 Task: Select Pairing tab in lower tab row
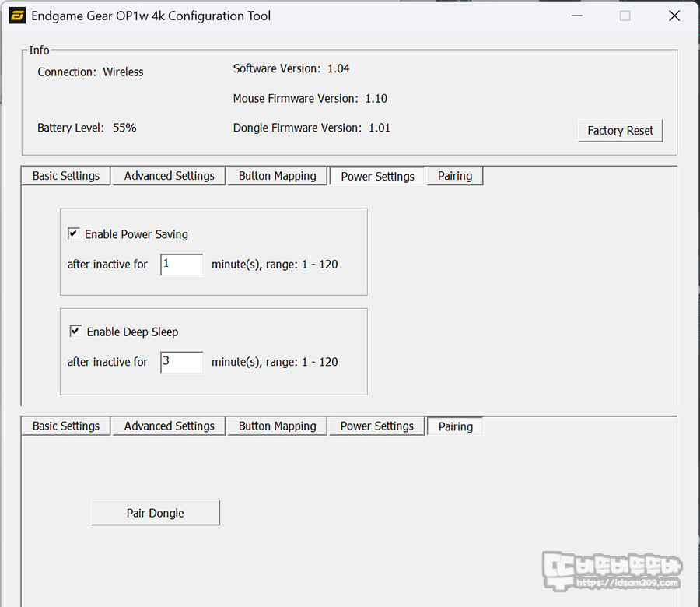(455, 426)
